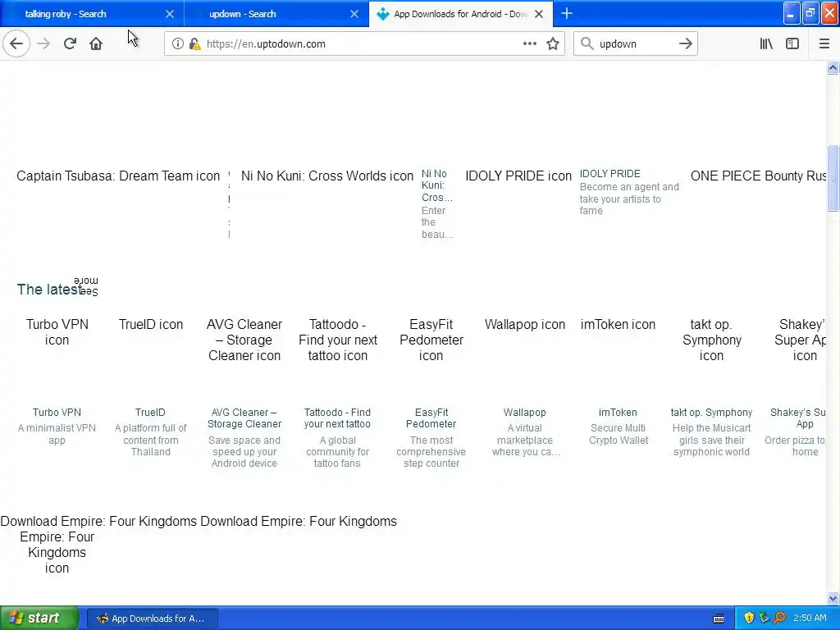The height and width of the screenshot is (630, 840).
Task: Close the App Downloads for Android tab
Action: click(x=539, y=14)
